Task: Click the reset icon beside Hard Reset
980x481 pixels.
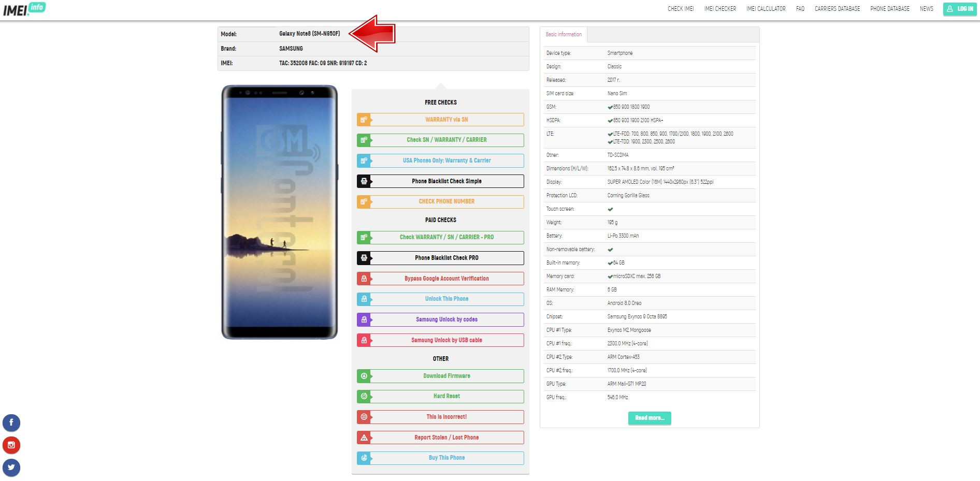Action: [x=364, y=396]
